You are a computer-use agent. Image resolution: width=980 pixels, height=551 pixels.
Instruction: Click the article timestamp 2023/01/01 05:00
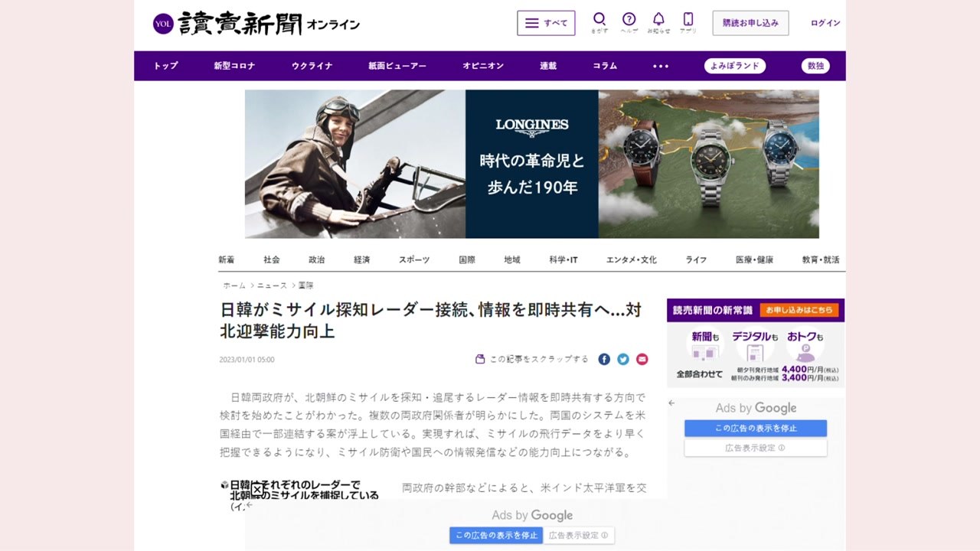point(247,360)
